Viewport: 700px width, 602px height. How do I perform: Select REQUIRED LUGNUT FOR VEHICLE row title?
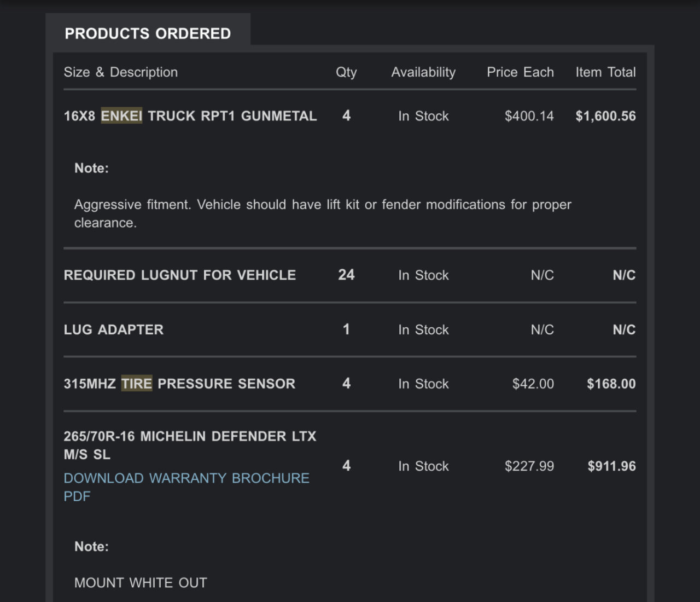click(180, 275)
